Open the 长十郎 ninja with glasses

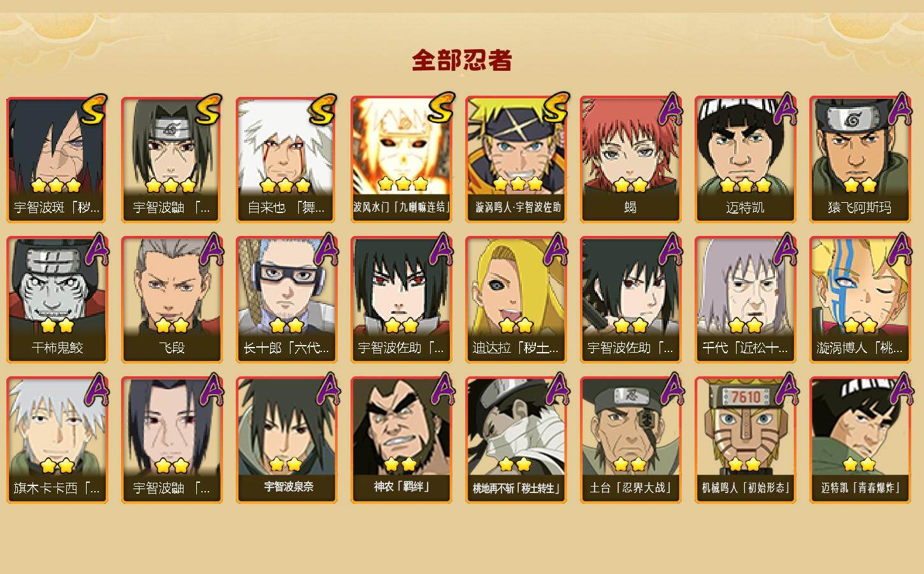[286, 300]
